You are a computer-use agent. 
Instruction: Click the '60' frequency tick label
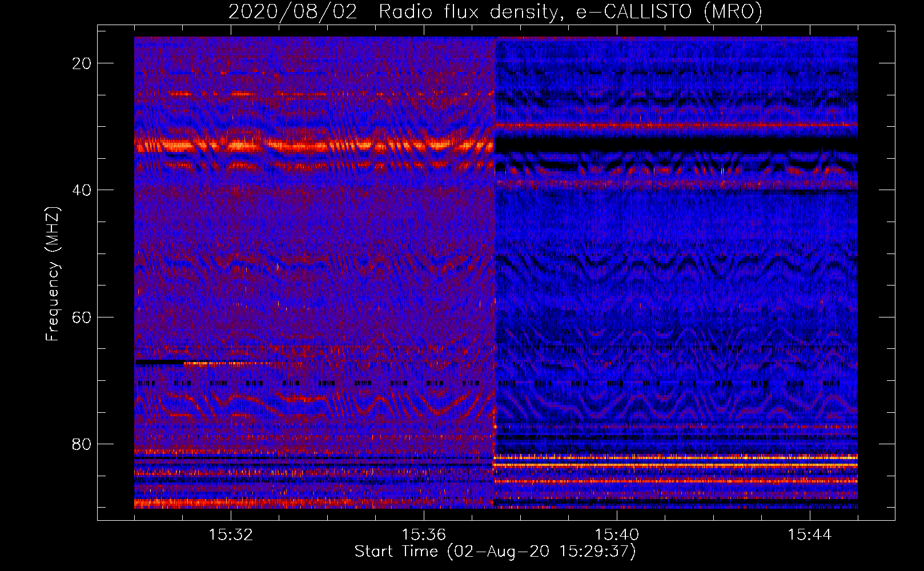pyautogui.click(x=82, y=317)
